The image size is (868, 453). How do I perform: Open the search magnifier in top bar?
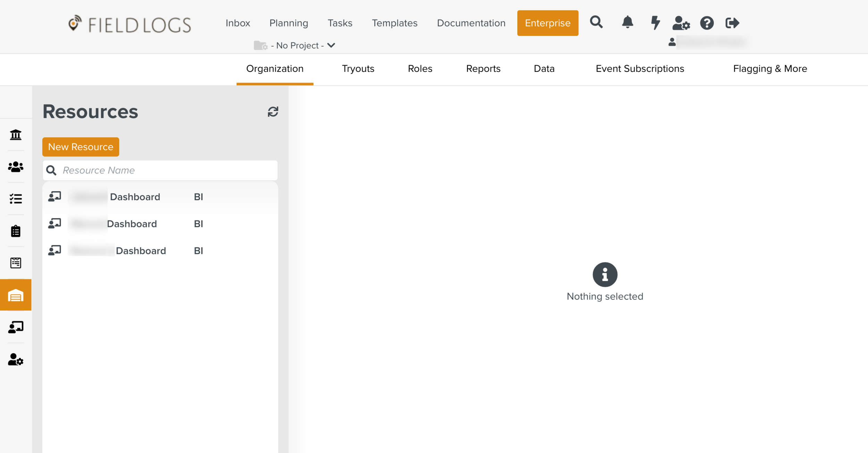tap(596, 23)
